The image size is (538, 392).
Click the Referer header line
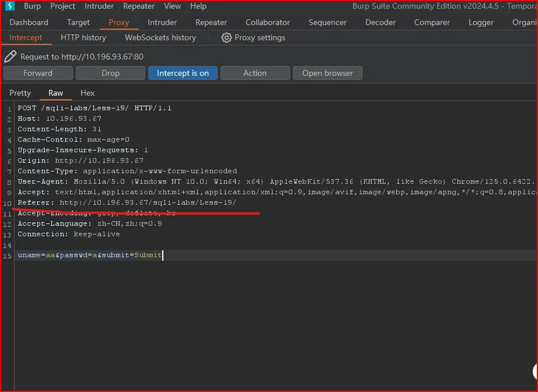click(127, 202)
